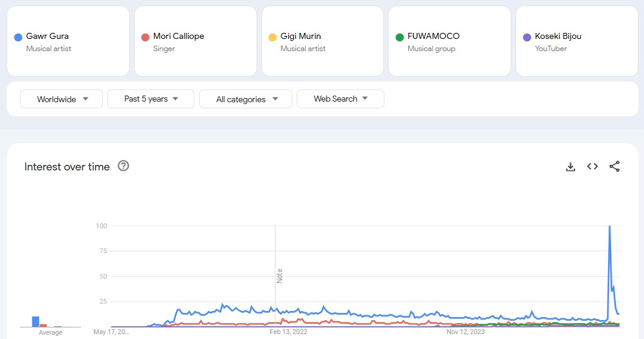Open the embed code icon

click(x=592, y=167)
